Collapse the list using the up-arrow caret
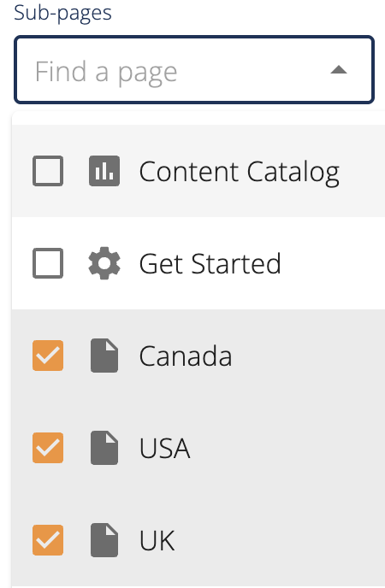Viewport: 385px width, 588px height. pos(339,70)
